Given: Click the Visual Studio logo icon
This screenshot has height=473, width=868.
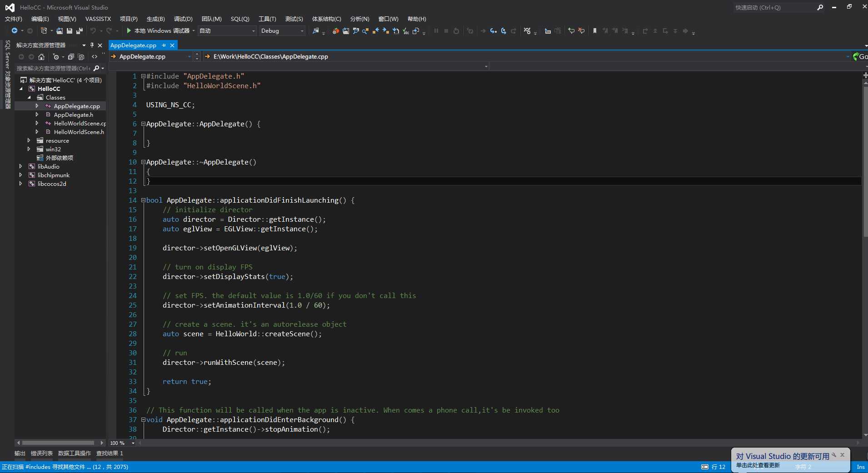Looking at the screenshot, I should (10, 7).
